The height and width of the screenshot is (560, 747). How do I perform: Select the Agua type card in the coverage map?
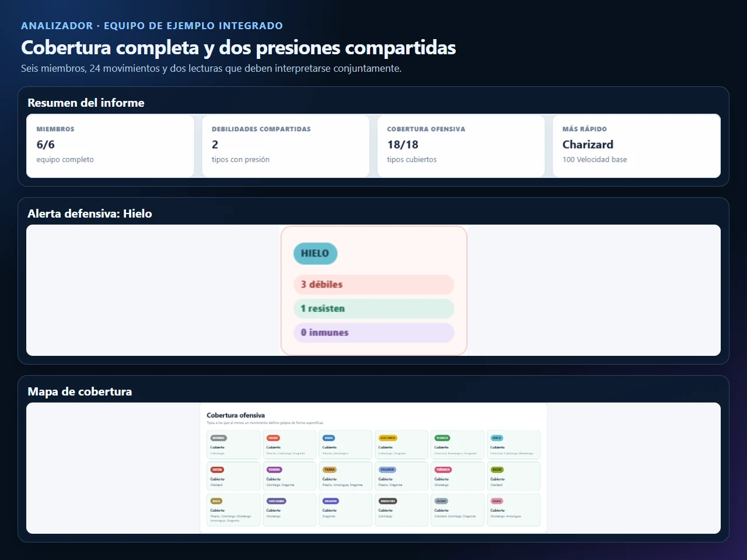[345, 445]
